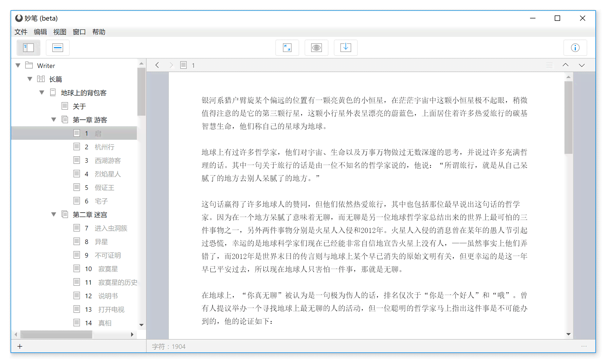The height and width of the screenshot is (364, 607).
Task: Click sidebar horizontal scroll left arrow
Action: (16, 334)
